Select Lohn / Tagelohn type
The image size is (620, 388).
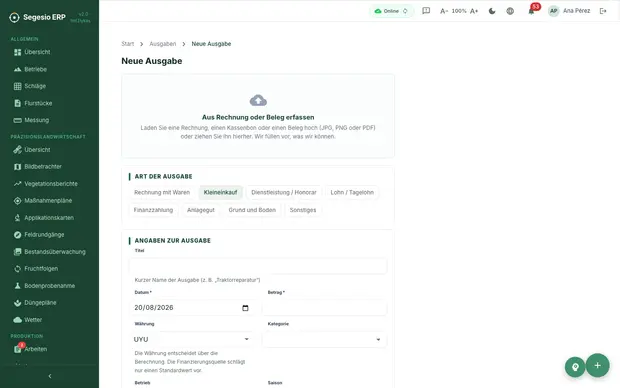(x=352, y=193)
